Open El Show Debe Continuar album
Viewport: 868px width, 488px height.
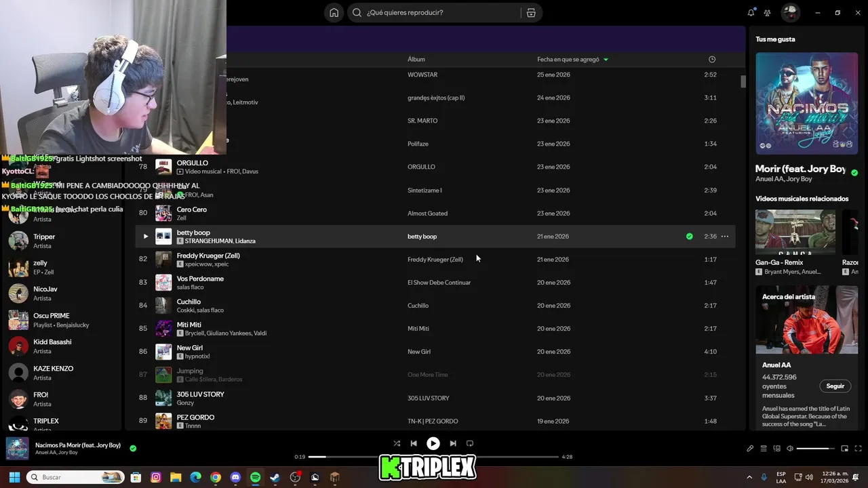439,283
